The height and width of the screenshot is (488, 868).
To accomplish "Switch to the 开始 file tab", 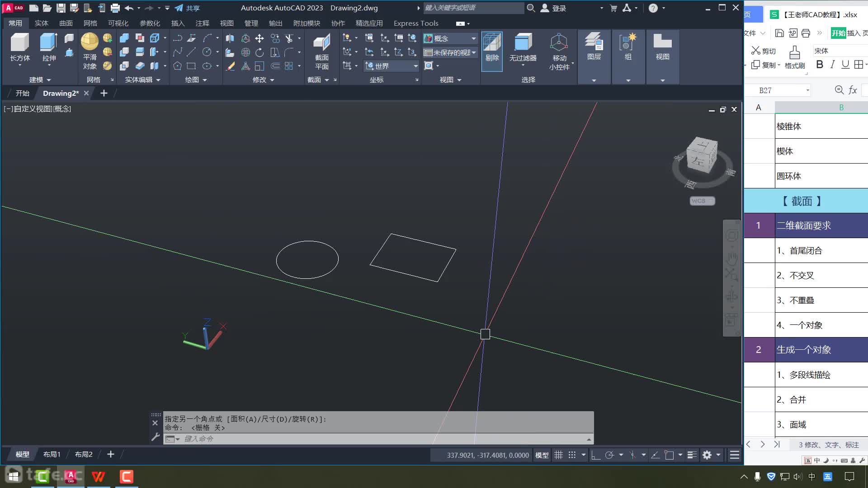I will [x=22, y=93].
